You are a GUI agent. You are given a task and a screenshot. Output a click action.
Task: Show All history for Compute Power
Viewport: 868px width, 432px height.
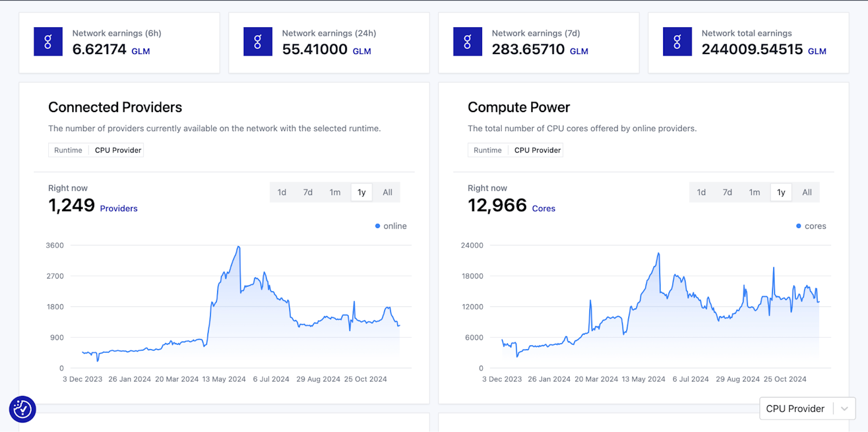pos(807,192)
